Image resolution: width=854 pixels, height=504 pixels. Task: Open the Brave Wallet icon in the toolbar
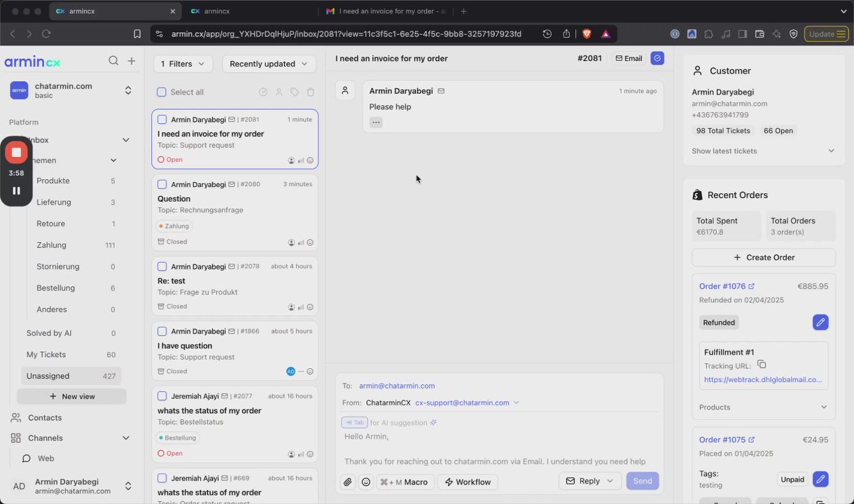click(759, 34)
